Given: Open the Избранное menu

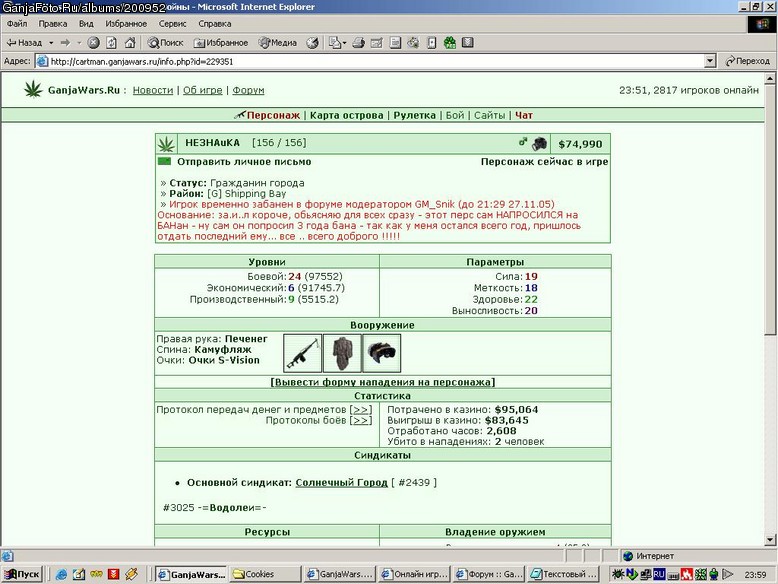Looking at the screenshot, I should (126, 24).
